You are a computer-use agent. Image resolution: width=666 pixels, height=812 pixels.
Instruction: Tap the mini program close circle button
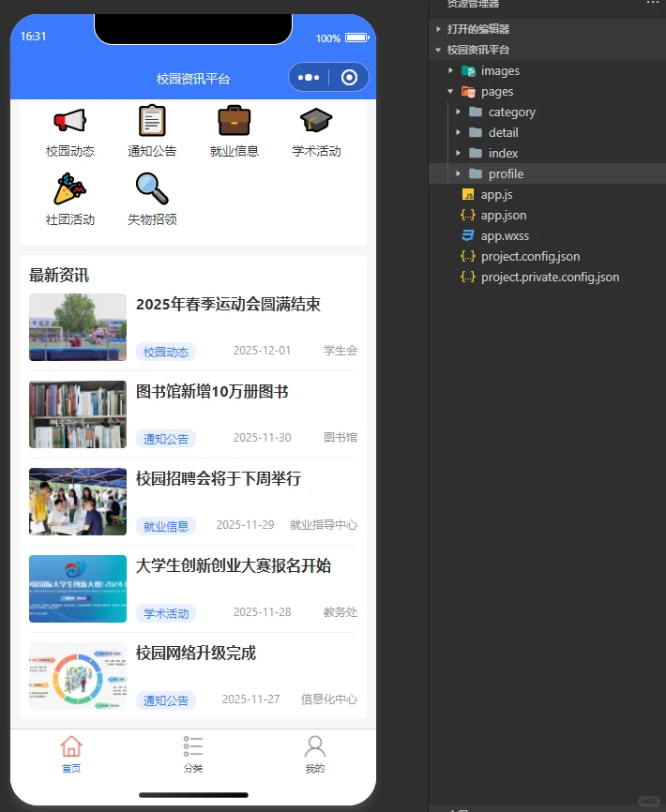click(349, 78)
